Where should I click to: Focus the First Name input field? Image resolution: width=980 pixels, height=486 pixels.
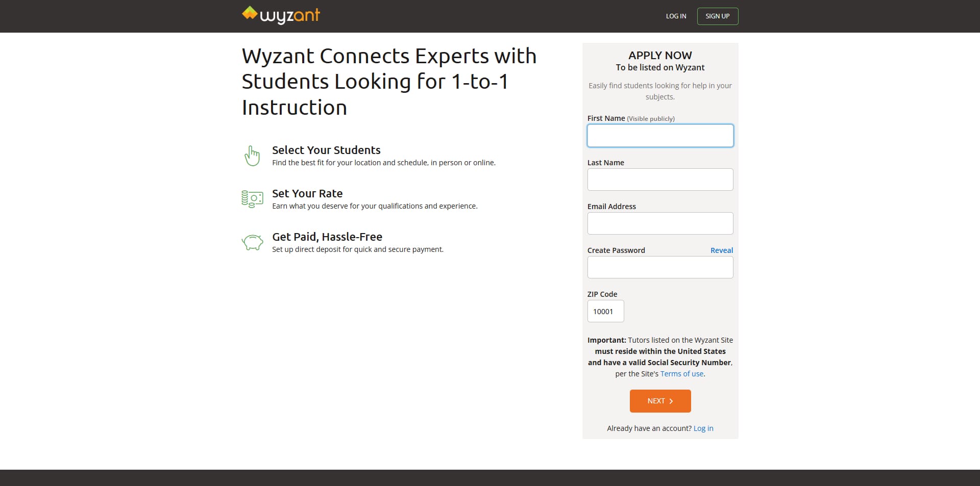click(660, 136)
